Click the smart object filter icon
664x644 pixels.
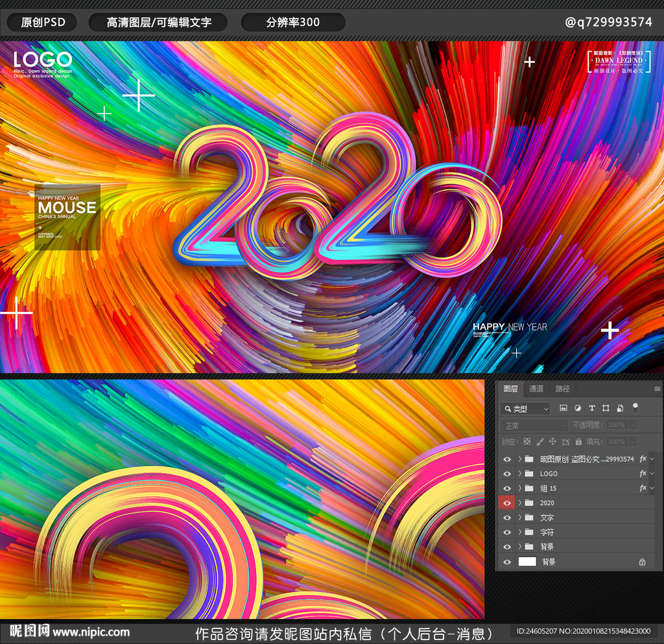620,408
